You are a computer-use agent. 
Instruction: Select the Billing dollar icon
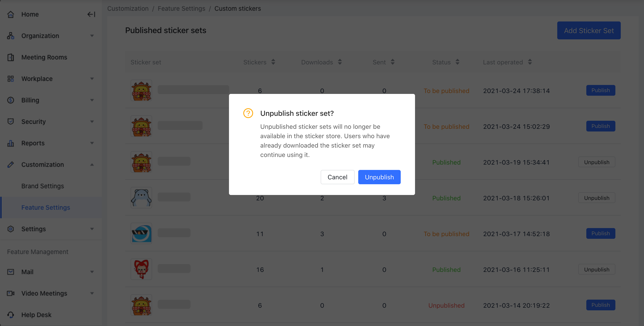(x=11, y=100)
